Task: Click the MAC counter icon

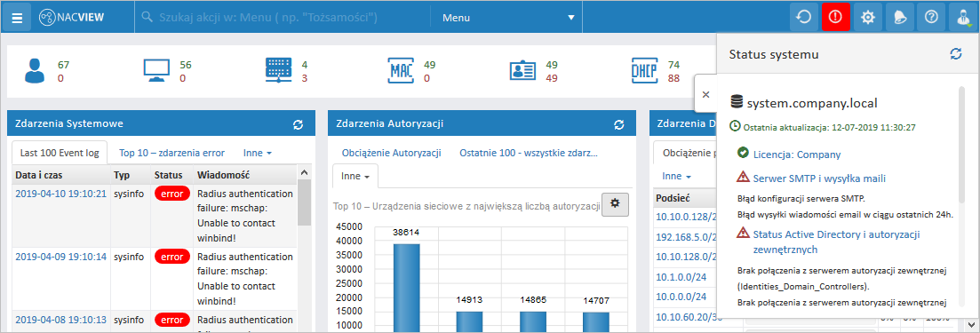Action: tap(401, 71)
